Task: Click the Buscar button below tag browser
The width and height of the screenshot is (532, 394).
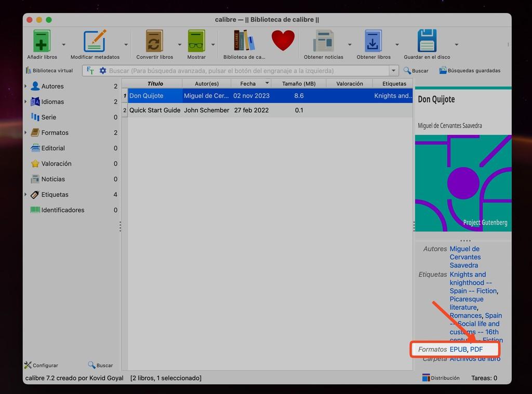Action: [x=100, y=365]
